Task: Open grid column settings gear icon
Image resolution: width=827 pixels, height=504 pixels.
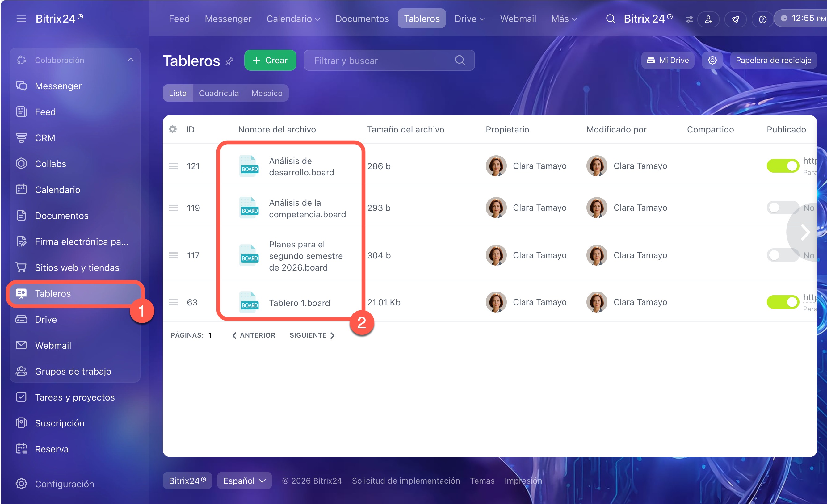Action: (173, 129)
